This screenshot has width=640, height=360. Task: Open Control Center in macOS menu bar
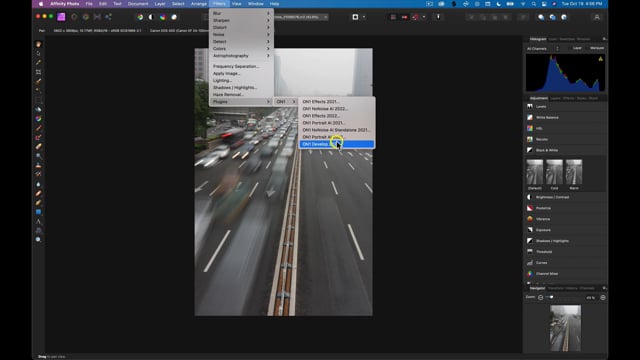(x=544, y=4)
